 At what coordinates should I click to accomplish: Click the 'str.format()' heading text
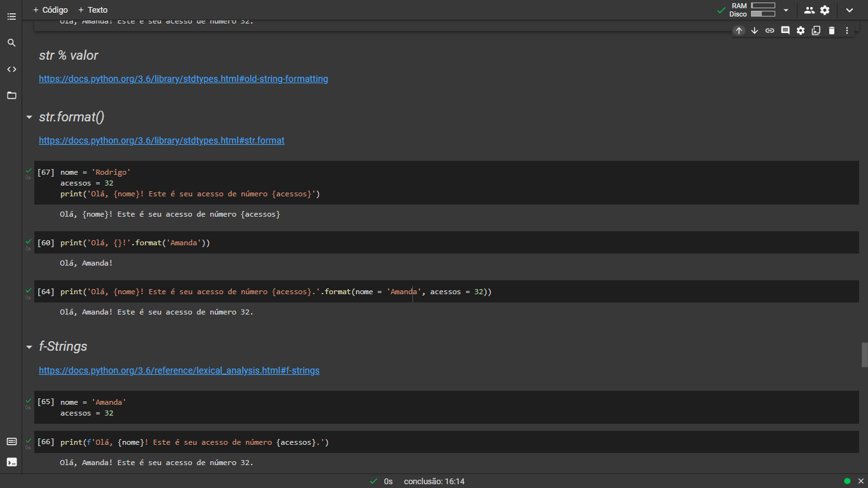[71, 117]
